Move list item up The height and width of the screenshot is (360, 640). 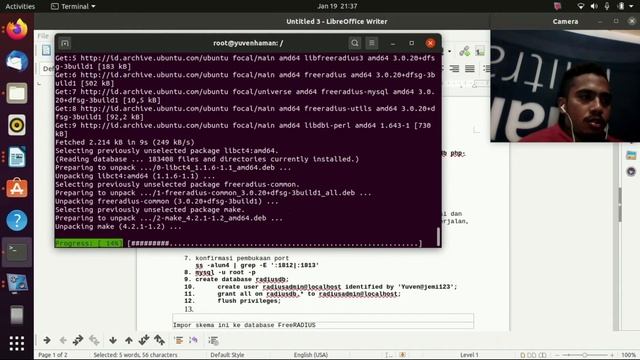(x=129, y=340)
